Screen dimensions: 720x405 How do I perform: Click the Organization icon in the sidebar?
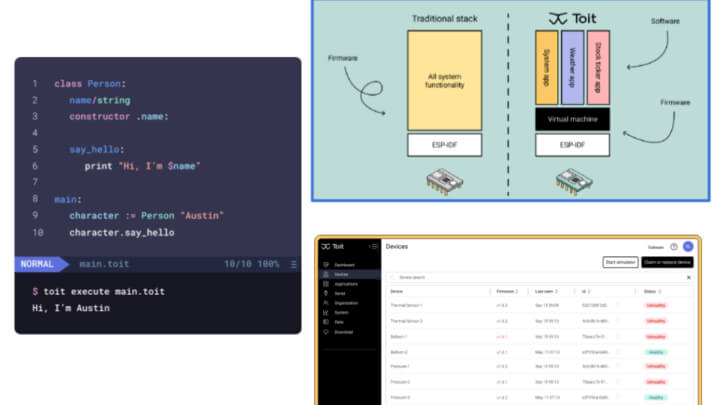click(x=326, y=303)
